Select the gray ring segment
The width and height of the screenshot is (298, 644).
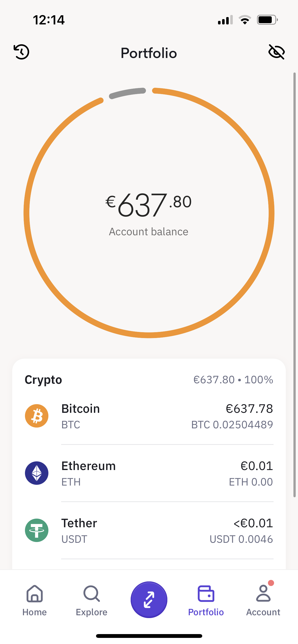click(127, 93)
